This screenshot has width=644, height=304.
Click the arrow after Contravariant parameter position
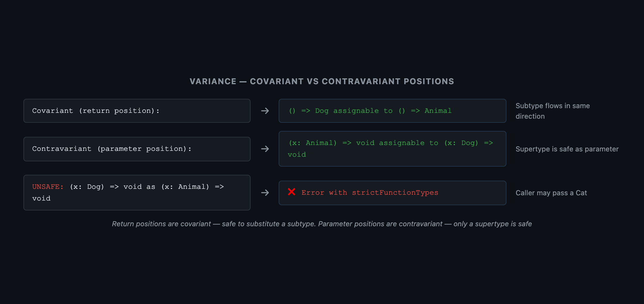point(265,149)
